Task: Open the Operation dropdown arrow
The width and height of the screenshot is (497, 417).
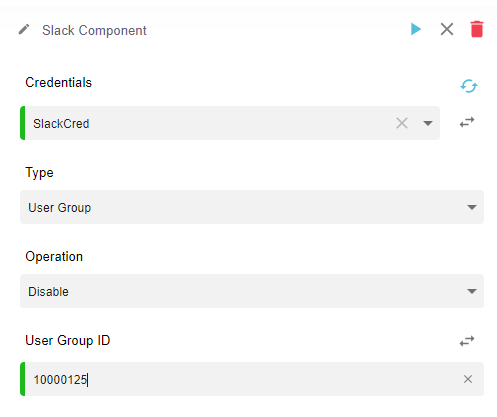Action: tap(472, 291)
